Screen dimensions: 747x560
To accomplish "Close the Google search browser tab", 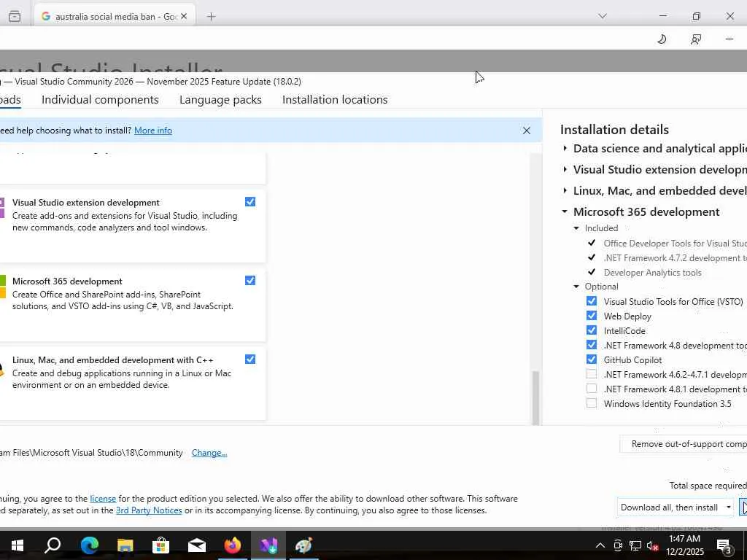I will [184, 16].
